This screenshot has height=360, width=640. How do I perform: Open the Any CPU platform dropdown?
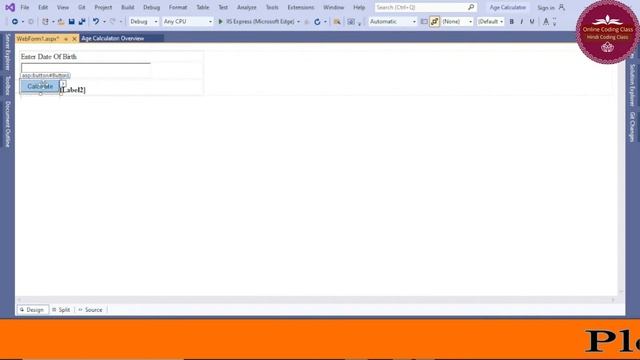187,22
